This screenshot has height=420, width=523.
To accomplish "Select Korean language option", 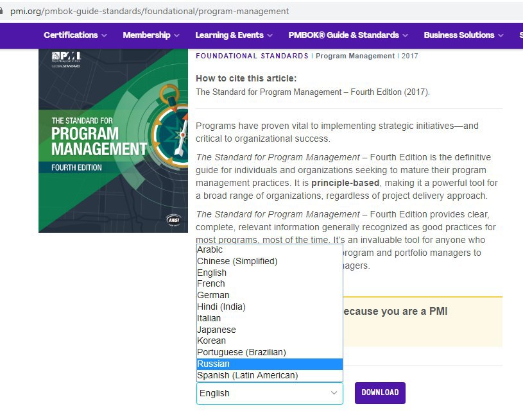I will (270, 340).
